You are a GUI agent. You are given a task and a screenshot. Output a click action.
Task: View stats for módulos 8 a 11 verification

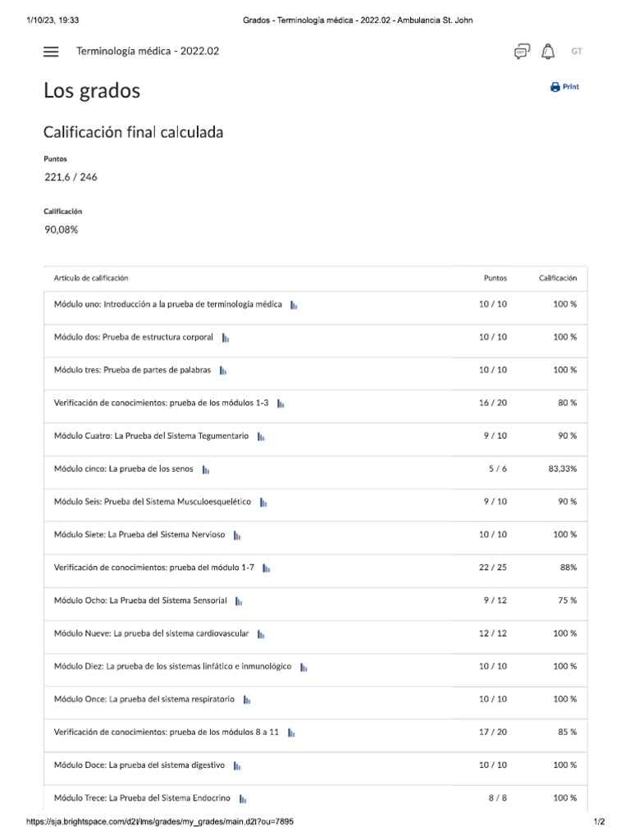(292, 733)
